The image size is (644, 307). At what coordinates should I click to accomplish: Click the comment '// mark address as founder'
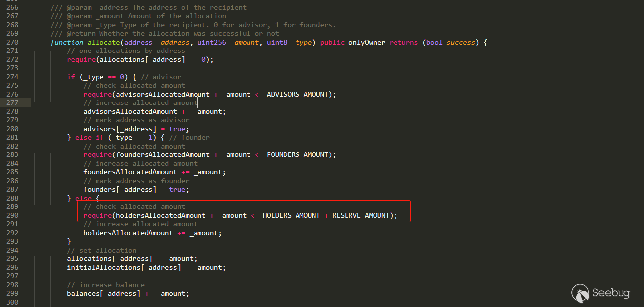pos(136,181)
